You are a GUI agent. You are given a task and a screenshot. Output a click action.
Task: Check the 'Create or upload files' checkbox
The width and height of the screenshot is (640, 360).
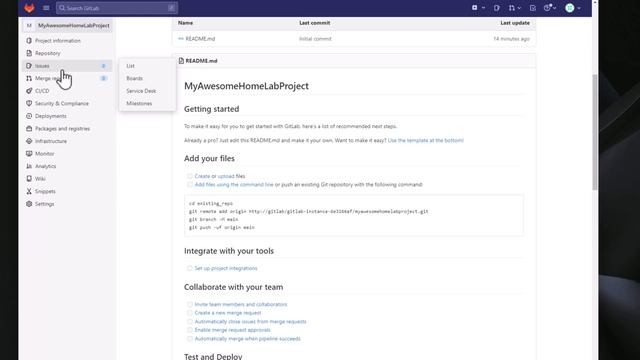pyautogui.click(x=190, y=176)
